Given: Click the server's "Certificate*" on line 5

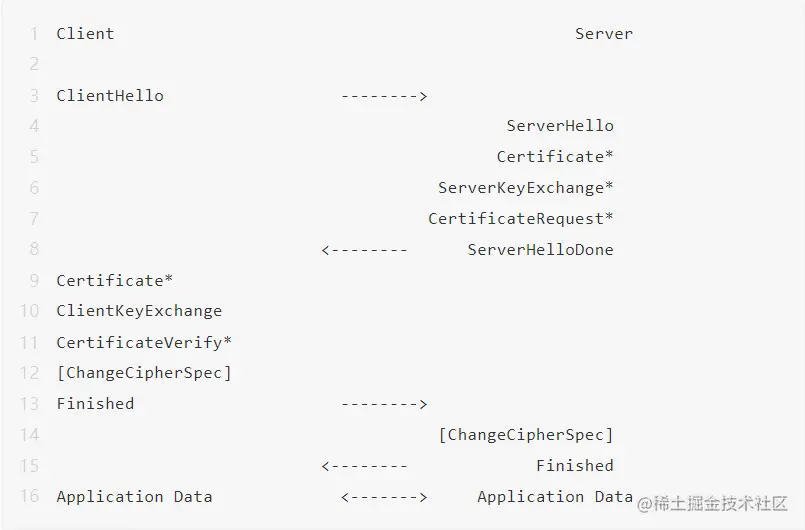Looking at the screenshot, I should 555,157.
